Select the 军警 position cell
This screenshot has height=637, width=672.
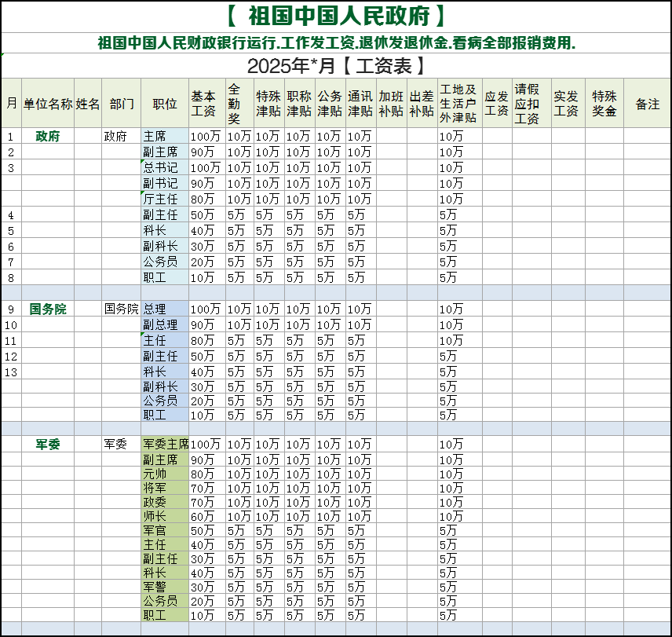(x=165, y=587)
